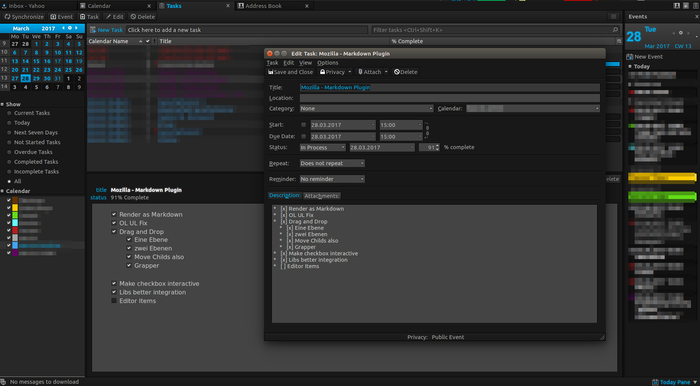The image size is (700, 386).
Task: Close the Events pane
Action: (696, 17)
